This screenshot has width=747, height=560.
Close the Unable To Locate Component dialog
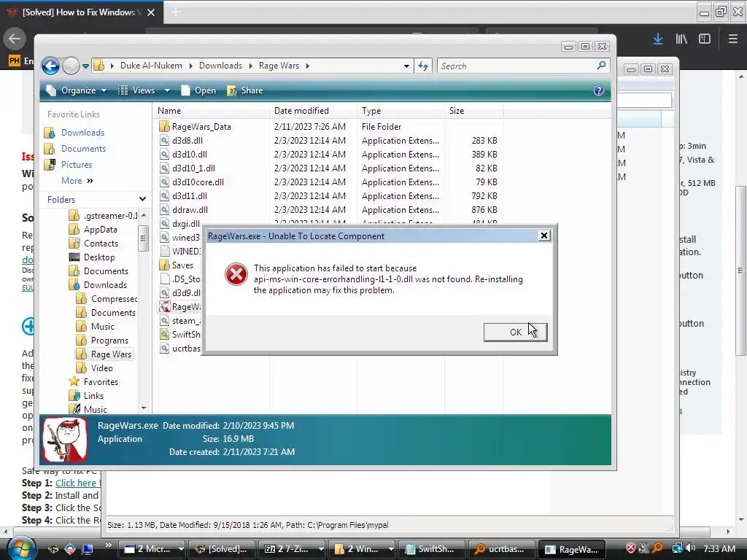544,236
